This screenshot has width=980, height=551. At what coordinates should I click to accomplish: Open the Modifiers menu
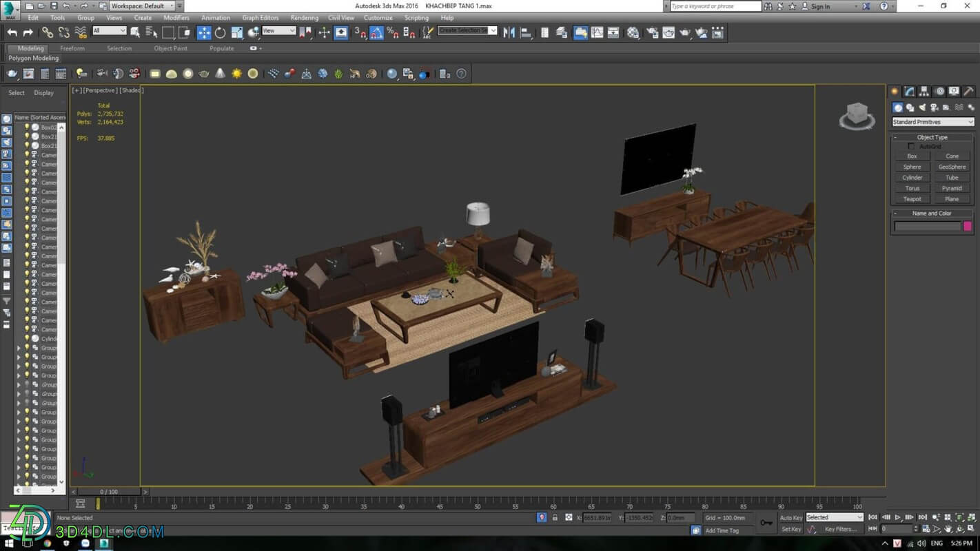(x=176, y=18)
